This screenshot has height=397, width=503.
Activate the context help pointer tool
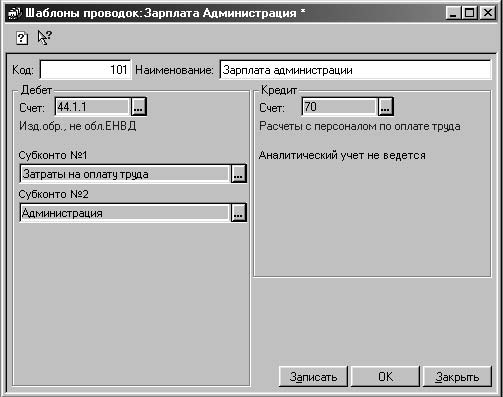[44, 37]
